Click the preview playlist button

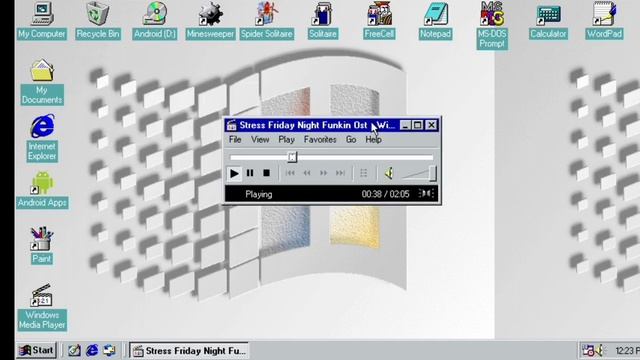(363, 173)
